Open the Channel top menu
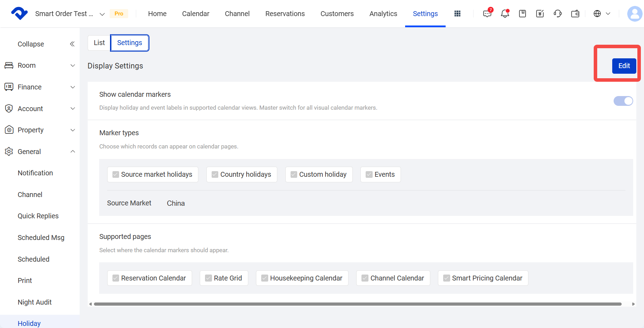The image size is (644, 328). click(x=237, y=14)
